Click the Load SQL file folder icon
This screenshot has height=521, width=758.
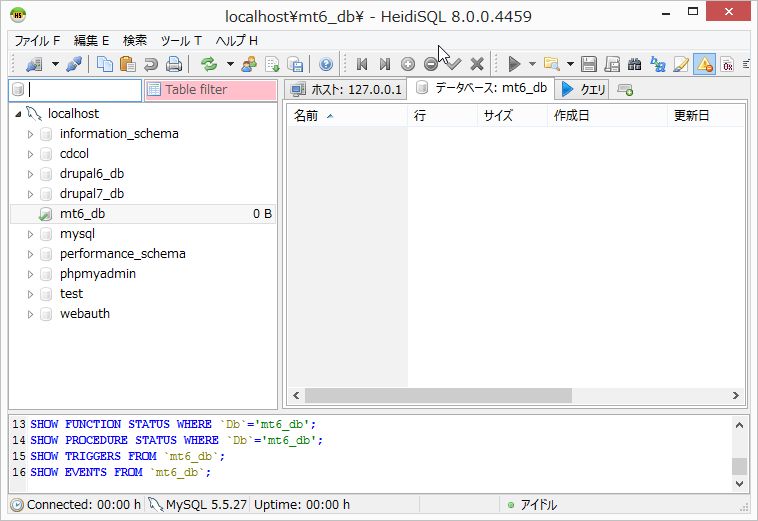click(x=552, y=64)
